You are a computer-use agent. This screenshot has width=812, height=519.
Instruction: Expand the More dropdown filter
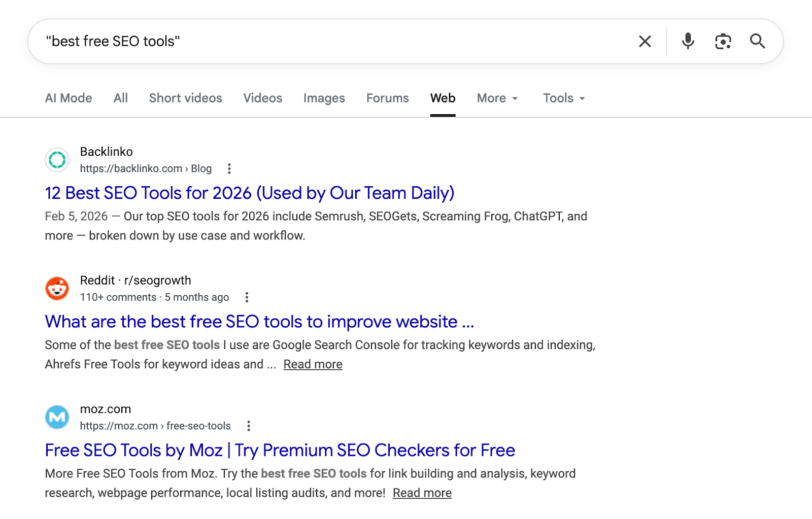click(x=497, y=98)
